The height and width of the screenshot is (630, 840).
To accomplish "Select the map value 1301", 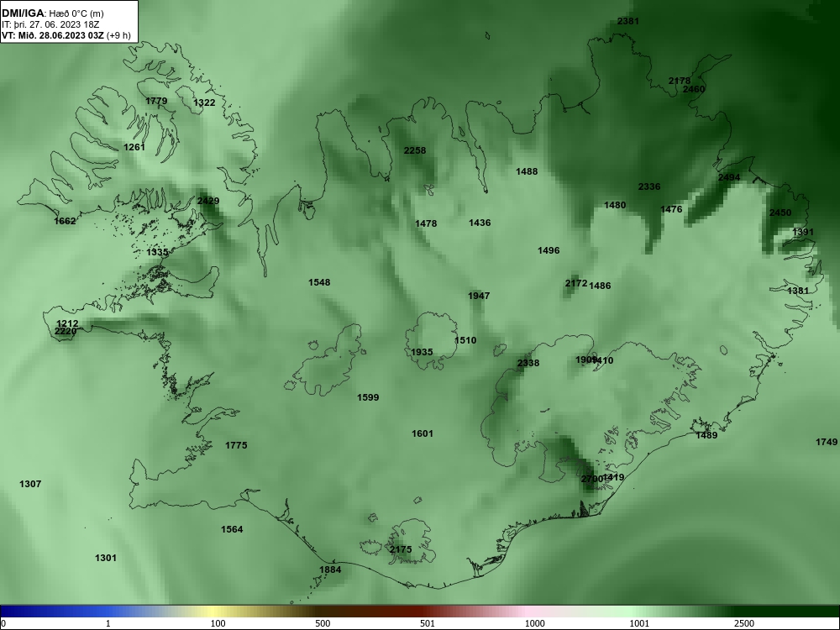I will point(106,559).
